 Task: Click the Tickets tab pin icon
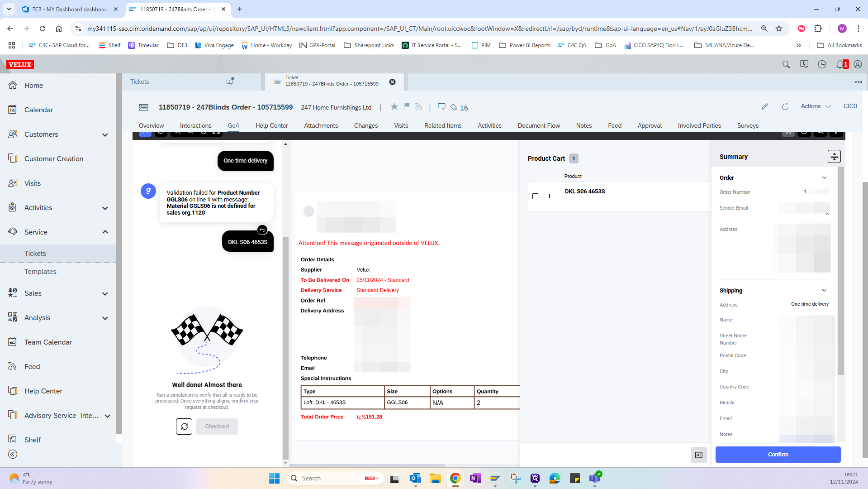[230, 81]
